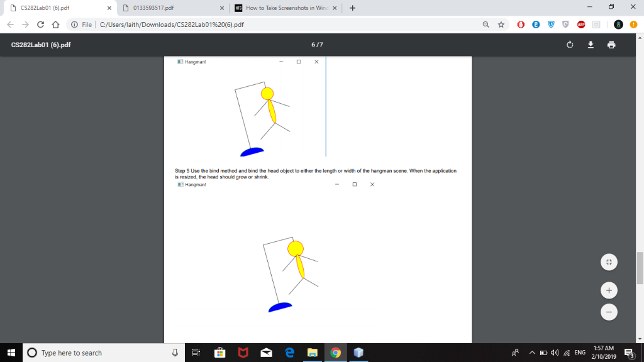The height and width of the screenshot is (362, 644).
Task: Open the Chrome profile avatar
Action: point(618,25)
